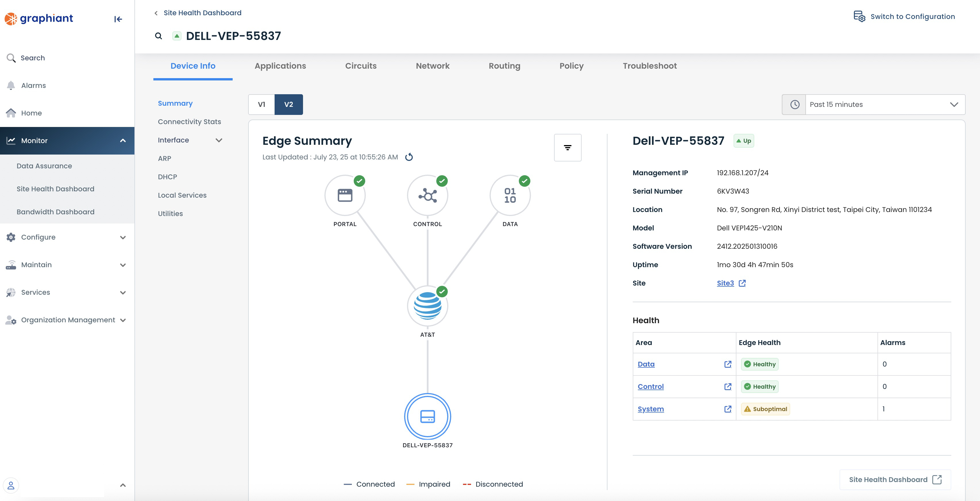Expand the Services menu
The width and height of the screenshot is (980, 501).
[x=123, y=292]
